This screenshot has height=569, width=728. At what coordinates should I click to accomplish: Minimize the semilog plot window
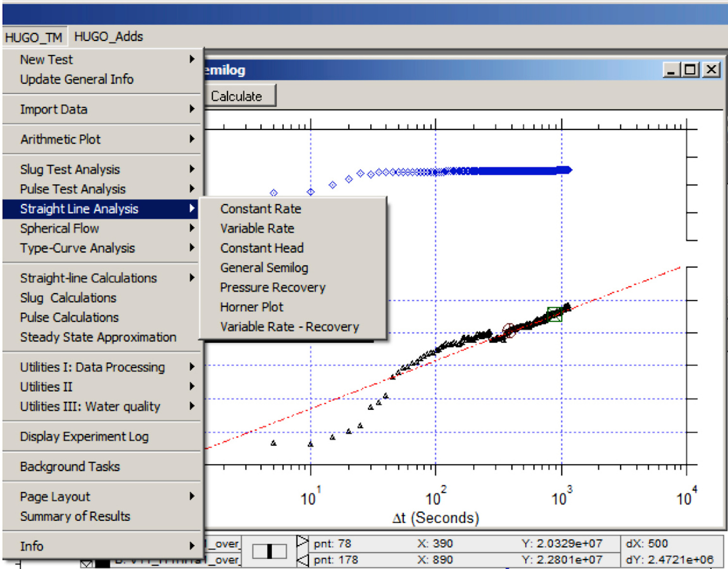tap(671, 70)
